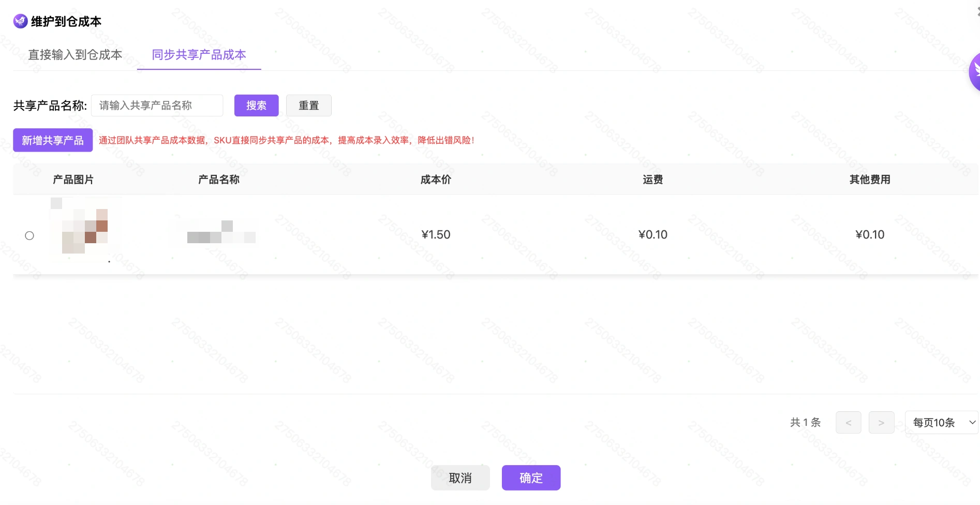Viewport: 980px width, 505px height.
Task: Switch to 直接输入到仓成本 tab
Action: point(75,55)
